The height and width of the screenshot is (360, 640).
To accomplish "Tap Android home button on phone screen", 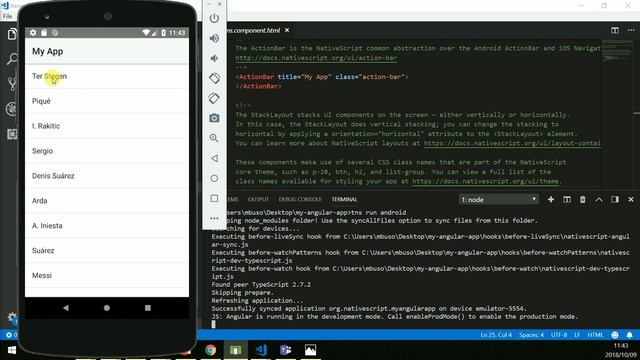I will coord(107,308).
